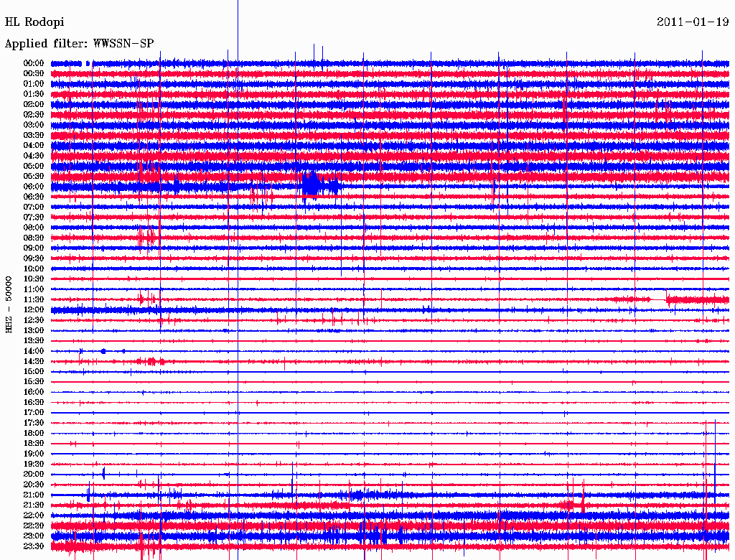This screenshot has width=735, height=560.
Task: Select the 21:00 time label
Action: point(34,495)
